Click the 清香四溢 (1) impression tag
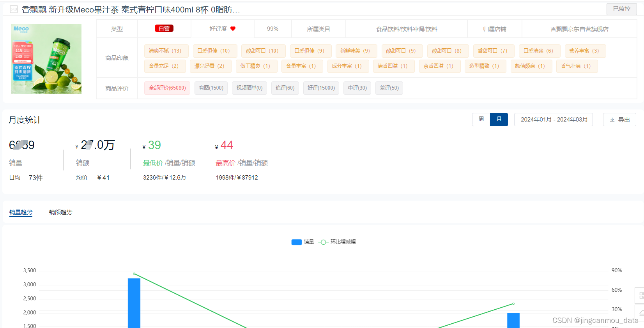The height and width of the screenshot is (328, 644). pos(394,66)
